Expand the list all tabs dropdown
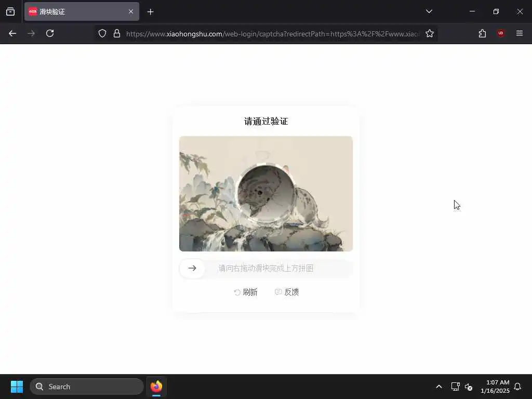The width and height of the screenshot is (532, 399). [x=429, y=11]
